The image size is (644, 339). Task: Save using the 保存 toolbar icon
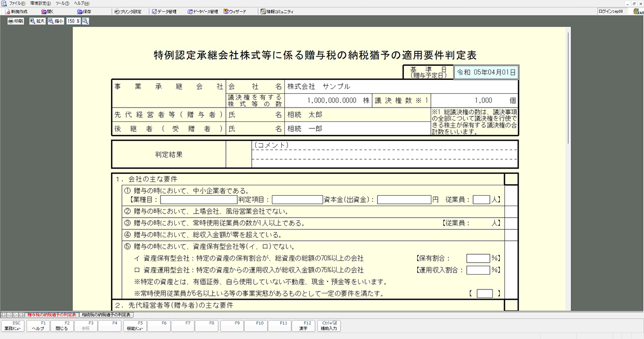coord(84,11)
